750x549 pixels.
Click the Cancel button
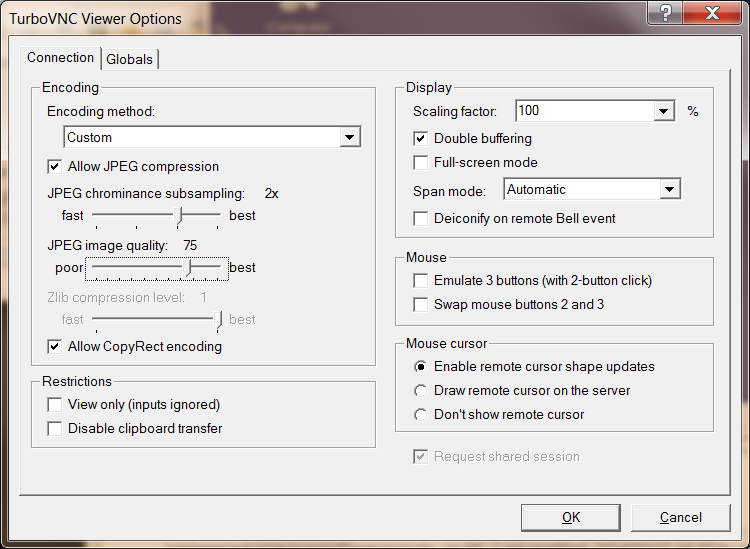click(681, 517)
